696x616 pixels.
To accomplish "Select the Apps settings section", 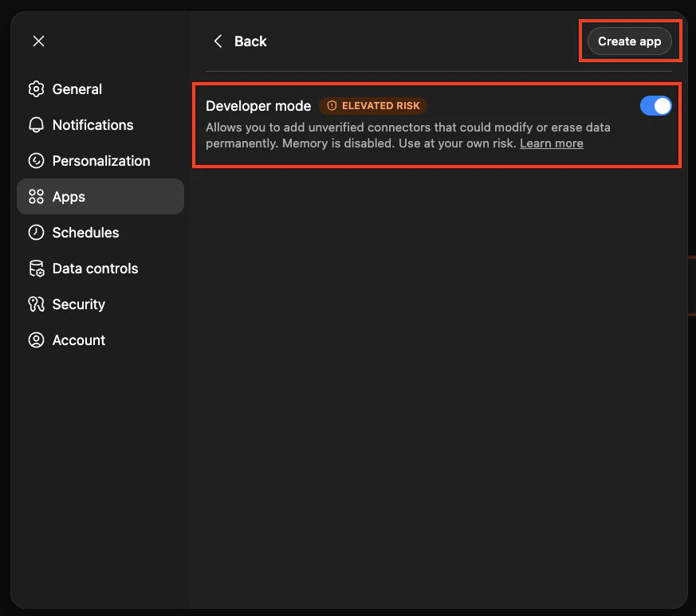I will 100,197.
